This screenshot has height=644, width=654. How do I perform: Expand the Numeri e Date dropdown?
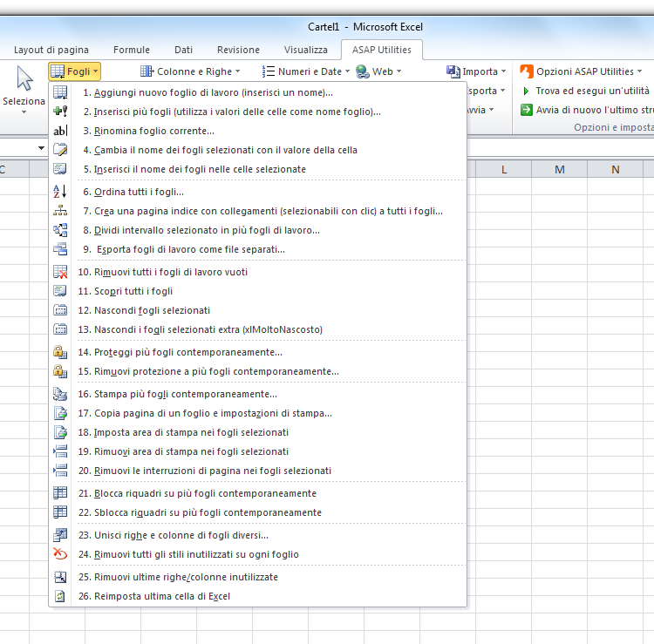(306, 71)
